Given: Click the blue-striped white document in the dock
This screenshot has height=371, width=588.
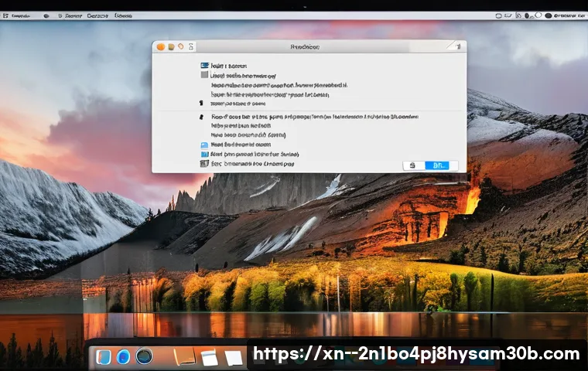Looking at the screenshot, I should pos(209,356).
